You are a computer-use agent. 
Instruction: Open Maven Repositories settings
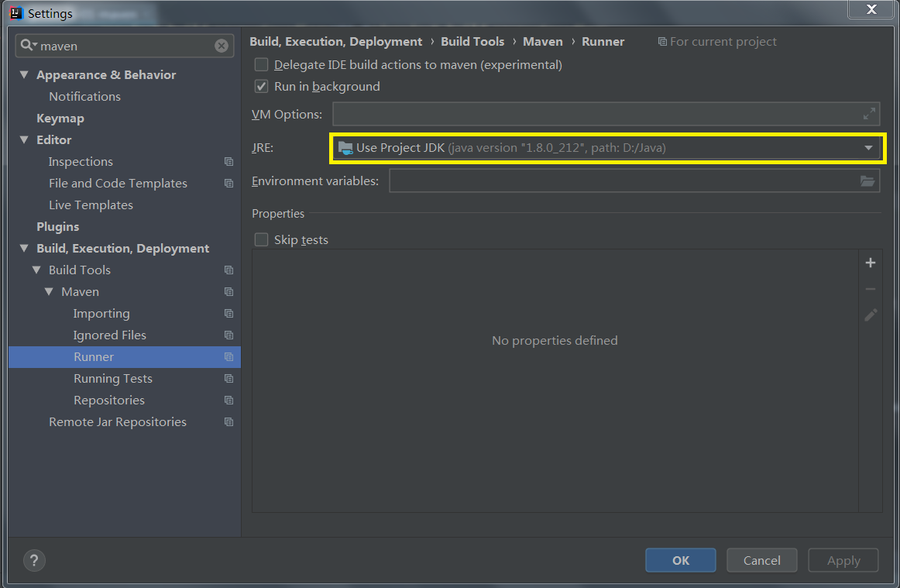pyautogui.click(x=109, y=401)
